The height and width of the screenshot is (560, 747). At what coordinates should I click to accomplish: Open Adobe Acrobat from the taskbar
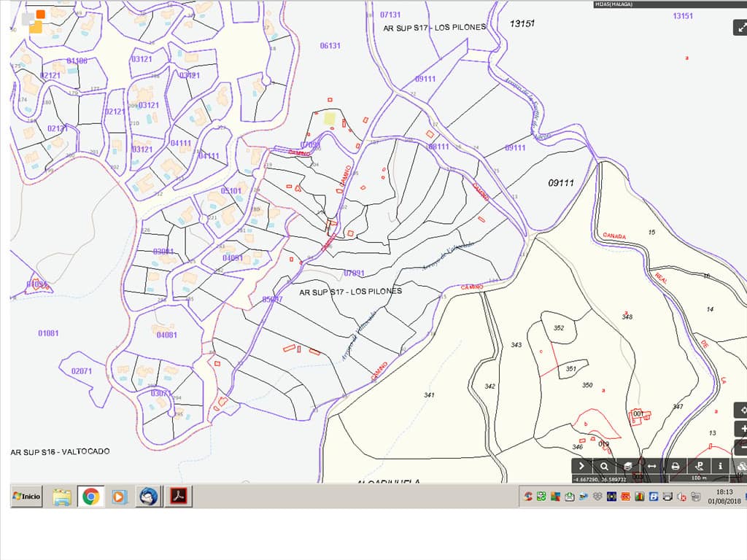click(x=178, y=497)
